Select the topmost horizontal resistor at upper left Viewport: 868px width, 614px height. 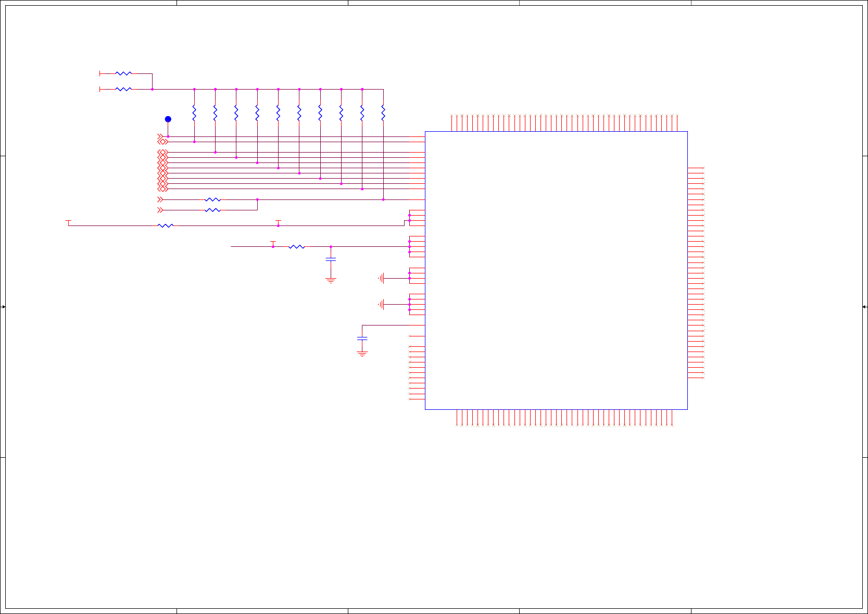pyautogui.click(x=123, y=73)
